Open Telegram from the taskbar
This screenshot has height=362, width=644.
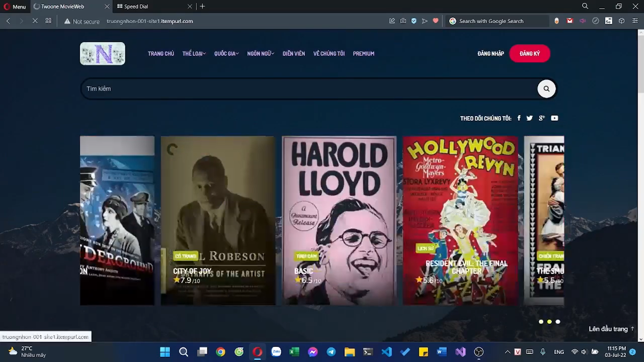[331, 352]
